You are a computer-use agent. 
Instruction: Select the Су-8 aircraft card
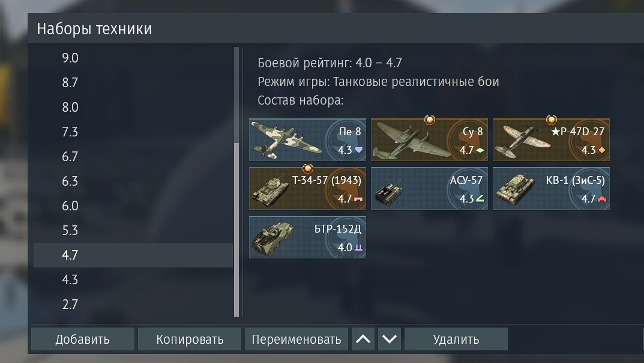coord(429,140)
